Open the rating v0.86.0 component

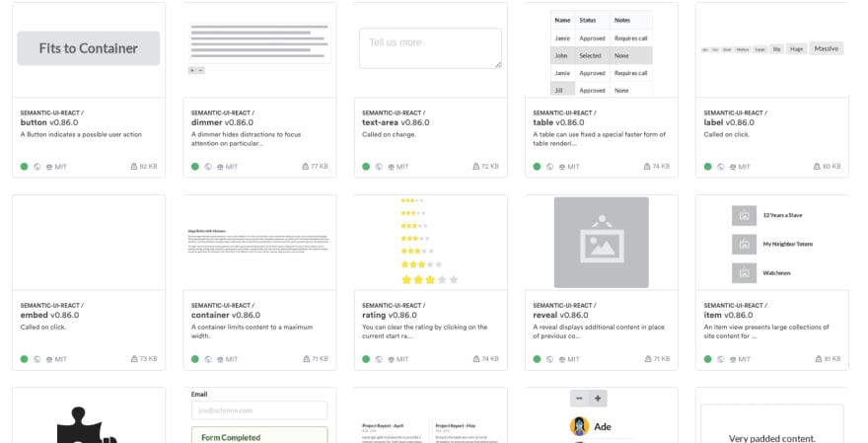pos(390,315)
